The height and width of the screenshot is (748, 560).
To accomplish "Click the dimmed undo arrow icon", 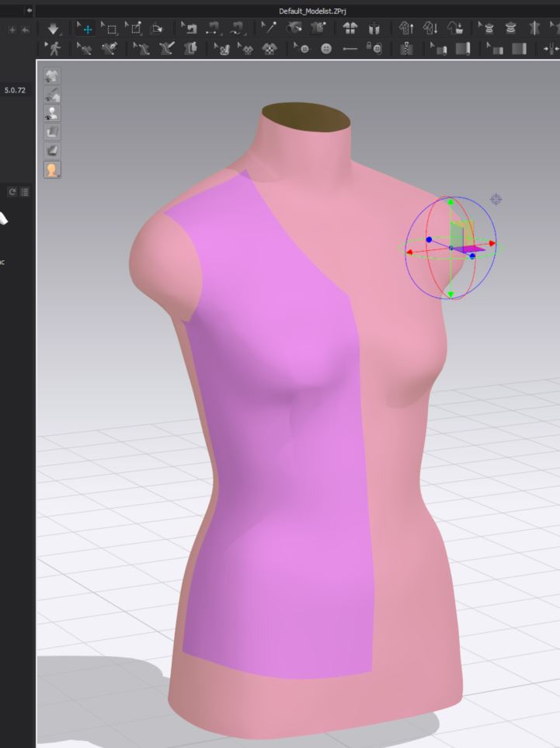I will tap(26, 30).
